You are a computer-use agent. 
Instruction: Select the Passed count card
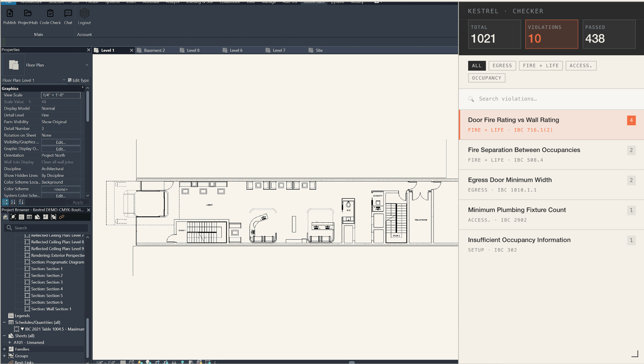[609, 34]
